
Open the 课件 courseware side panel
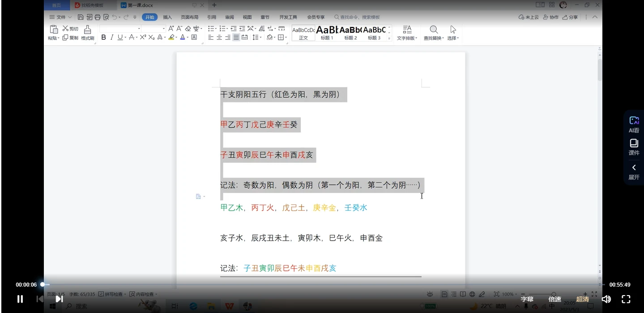pyautogui.click(x=634, y=147)
